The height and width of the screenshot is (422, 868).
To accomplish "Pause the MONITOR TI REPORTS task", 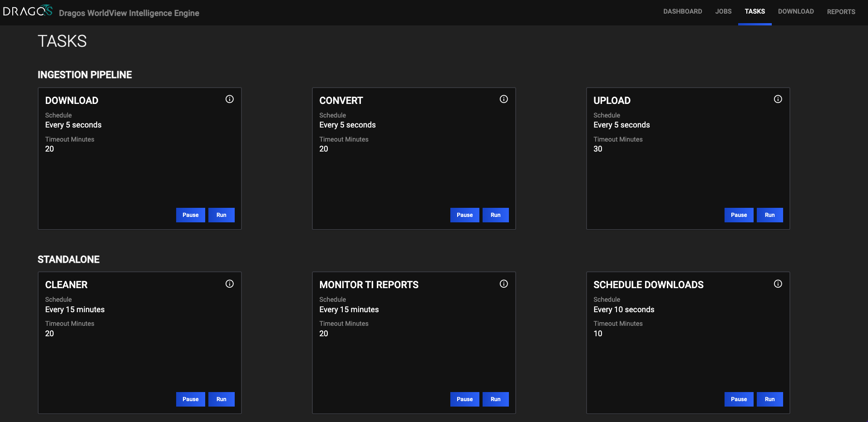I will tap(465, 399).
